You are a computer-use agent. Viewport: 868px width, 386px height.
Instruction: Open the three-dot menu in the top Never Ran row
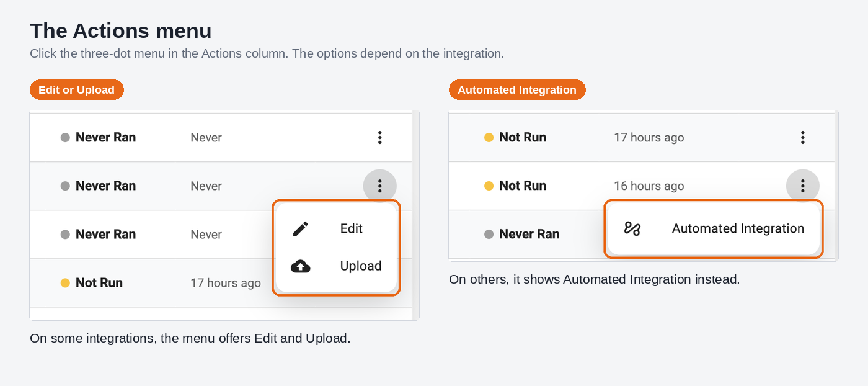380,137
